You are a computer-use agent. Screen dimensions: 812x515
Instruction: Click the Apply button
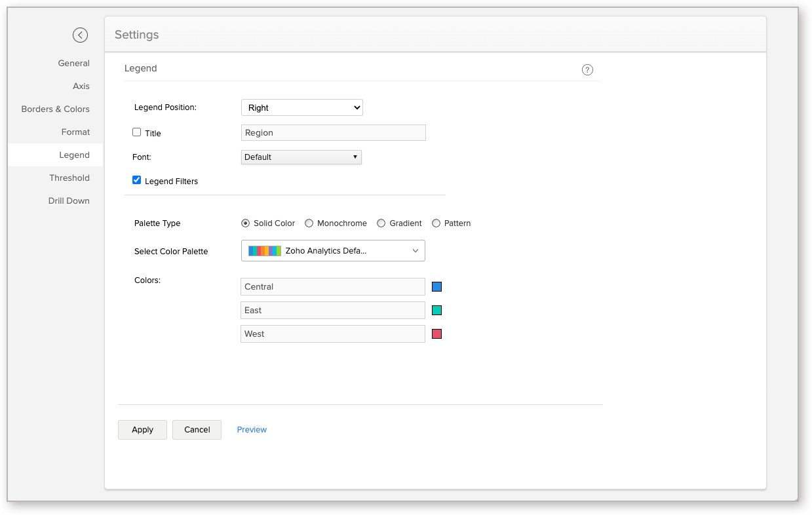coord(142,429)
